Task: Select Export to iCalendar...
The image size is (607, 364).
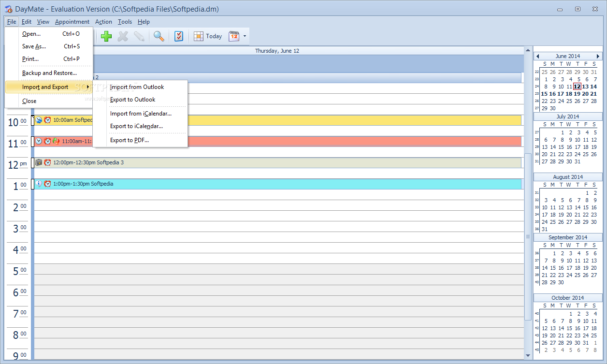Action: (140, 126)
